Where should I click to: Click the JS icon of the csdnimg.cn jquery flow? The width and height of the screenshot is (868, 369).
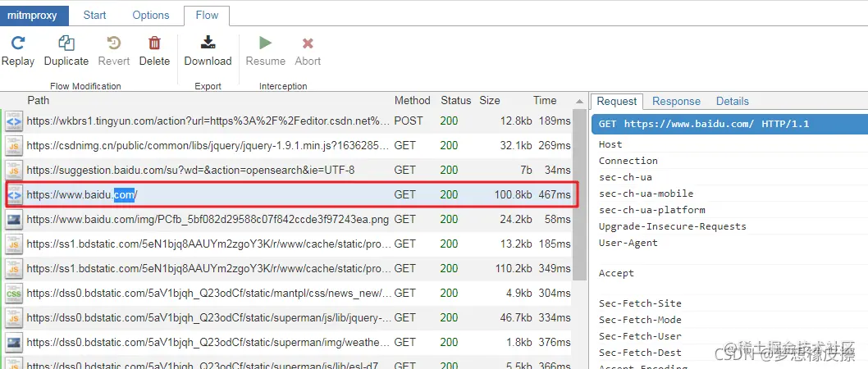pyautogui.click(x=14, y=145)
